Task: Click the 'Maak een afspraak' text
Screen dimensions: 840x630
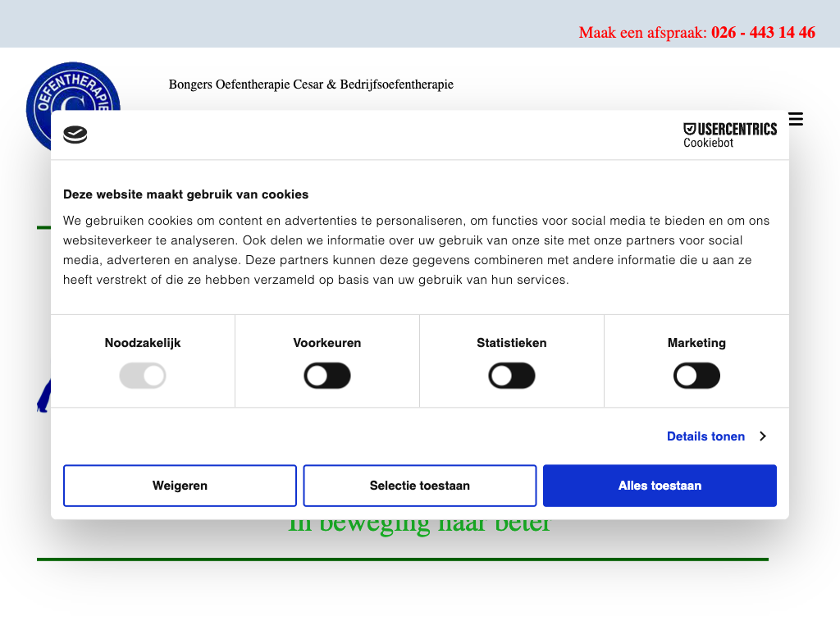Action: click(x=641, y=33)
